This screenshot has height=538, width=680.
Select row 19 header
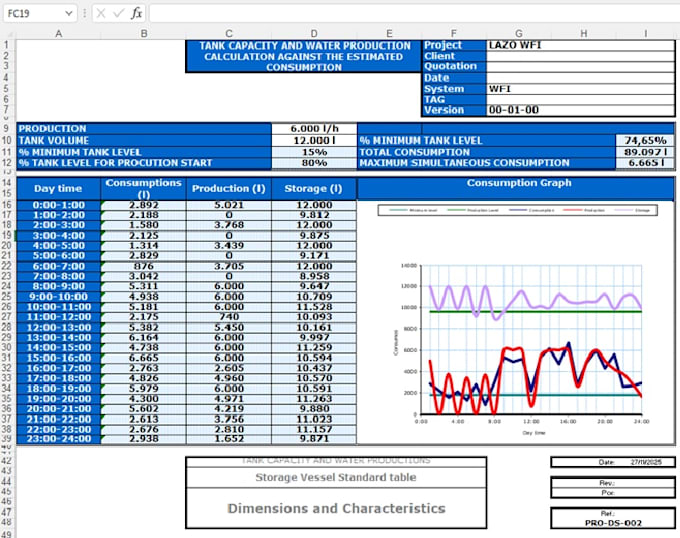[7, 235]
